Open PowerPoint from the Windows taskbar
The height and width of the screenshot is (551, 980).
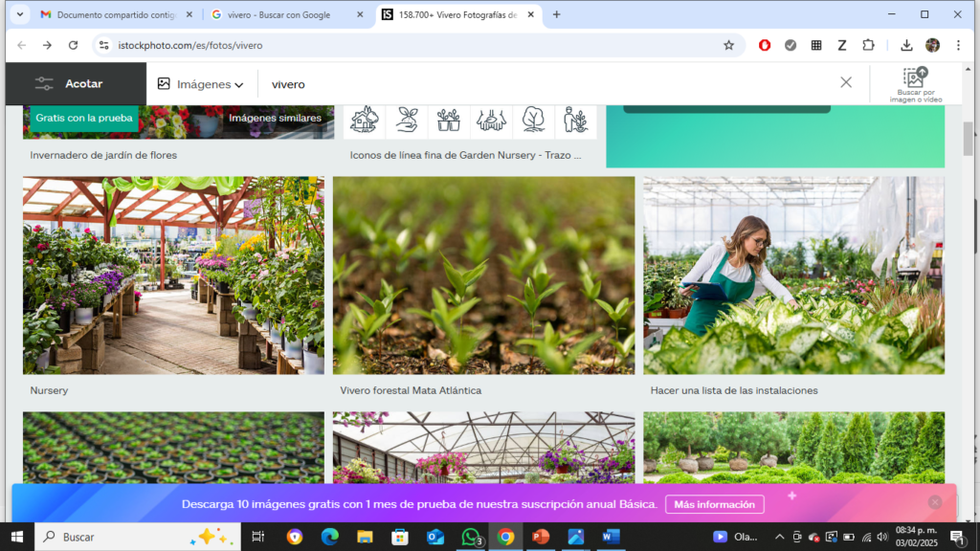click(541, 537)
